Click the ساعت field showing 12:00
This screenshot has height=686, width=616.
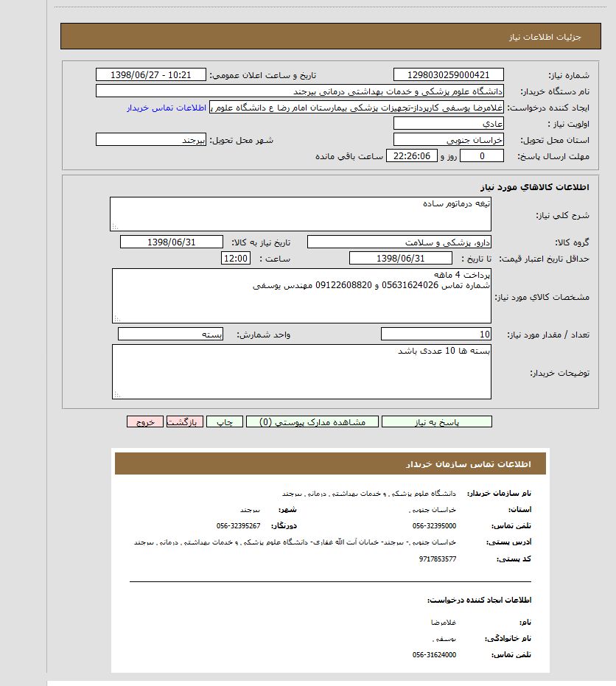(236, 258)
